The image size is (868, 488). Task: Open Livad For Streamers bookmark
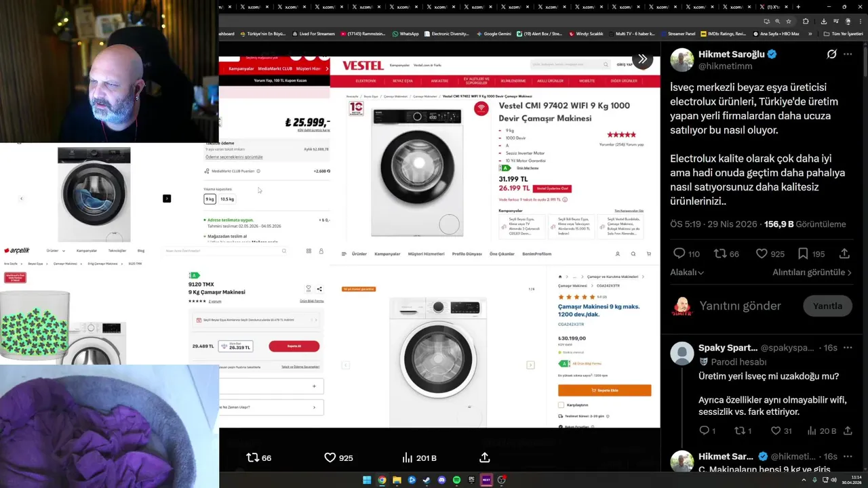pos(313,33)
